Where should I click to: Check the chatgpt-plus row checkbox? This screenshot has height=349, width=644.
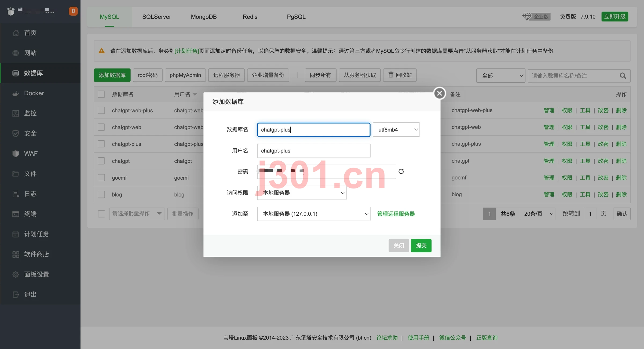click(x=101, y=144)
